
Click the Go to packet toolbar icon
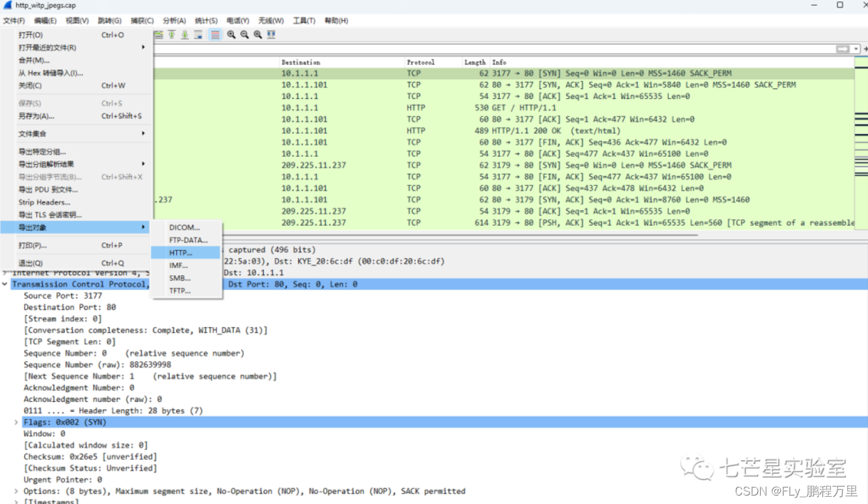(159, 34)
